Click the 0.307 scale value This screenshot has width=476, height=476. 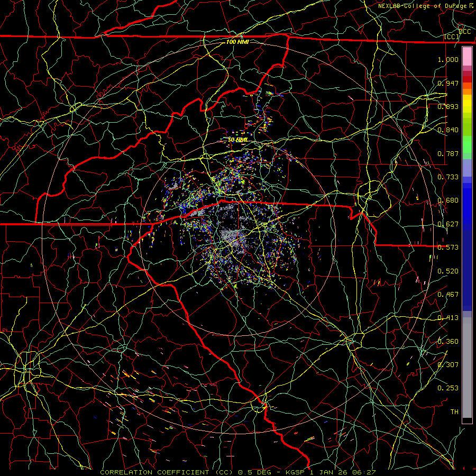click(448, 364)
